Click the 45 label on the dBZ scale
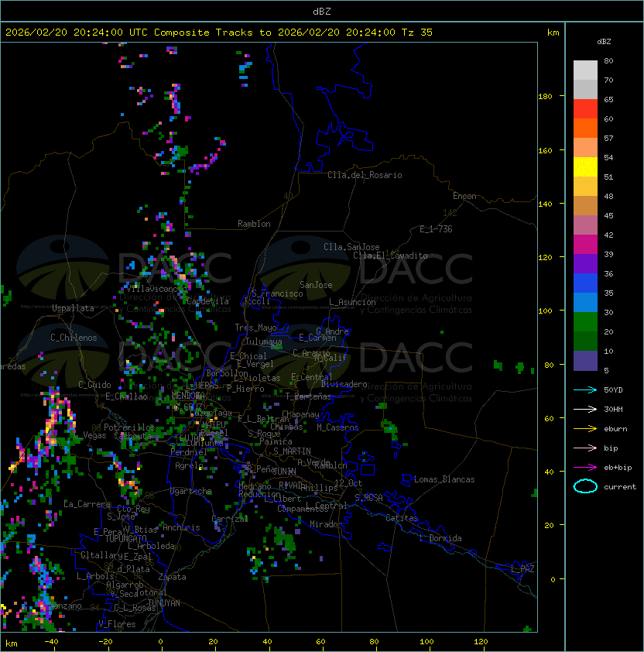Screen dimensions: 644x652 pyautogui.click(x=608, y=216)
